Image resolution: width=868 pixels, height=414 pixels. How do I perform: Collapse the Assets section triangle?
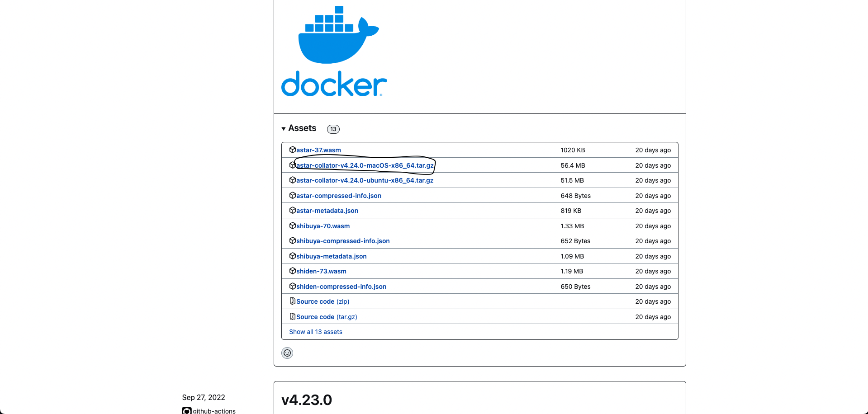284,129
